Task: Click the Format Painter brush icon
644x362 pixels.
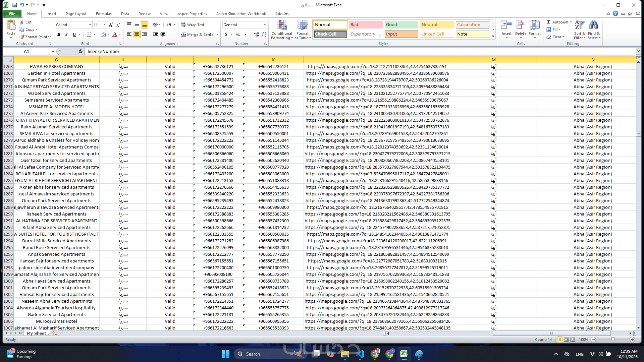Action: point(22,37)
